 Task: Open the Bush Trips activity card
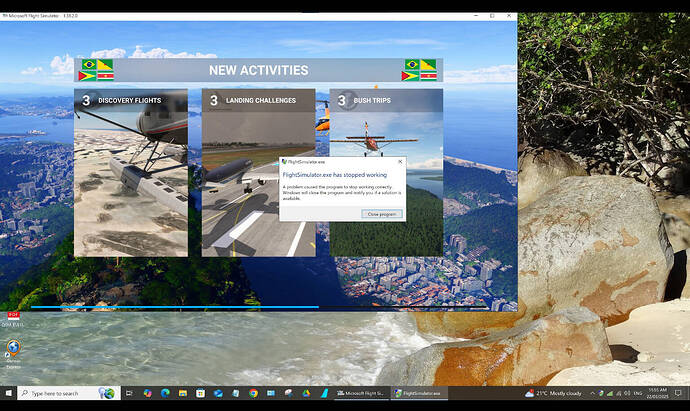pos(386,172)
